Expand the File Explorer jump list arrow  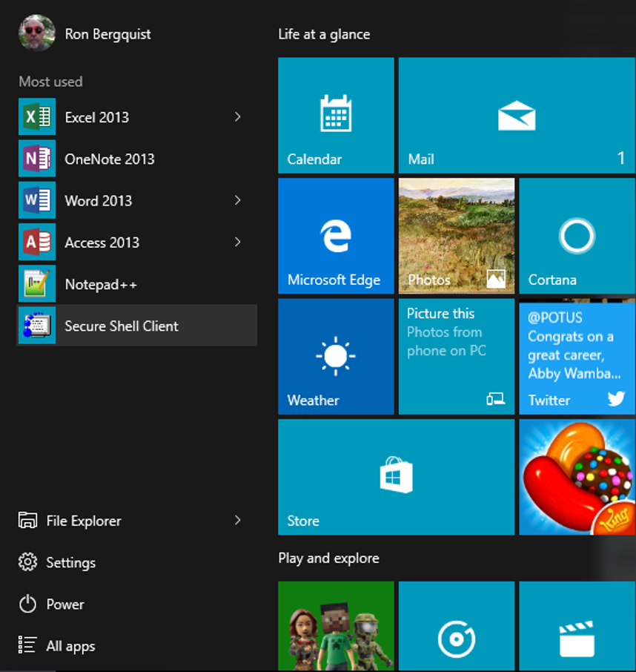pos(237,521)
